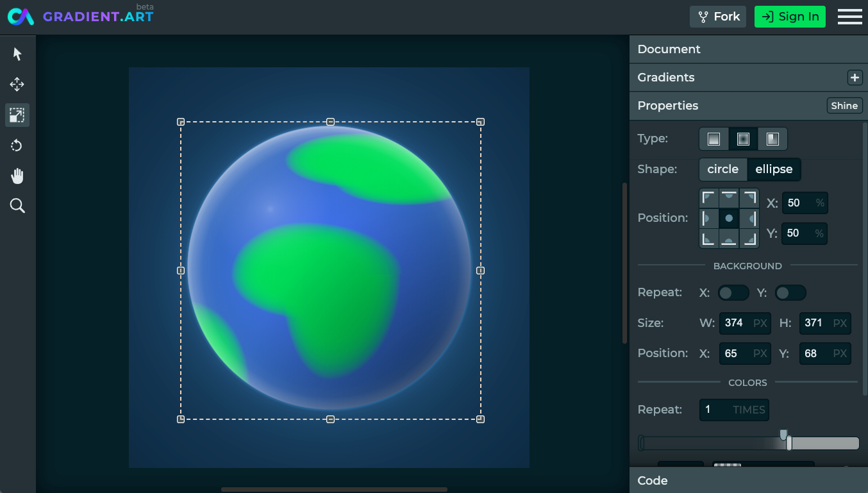Select the pointer arrow tool
Viewport: 868px width, 493px height.
[x=17, y=54]
